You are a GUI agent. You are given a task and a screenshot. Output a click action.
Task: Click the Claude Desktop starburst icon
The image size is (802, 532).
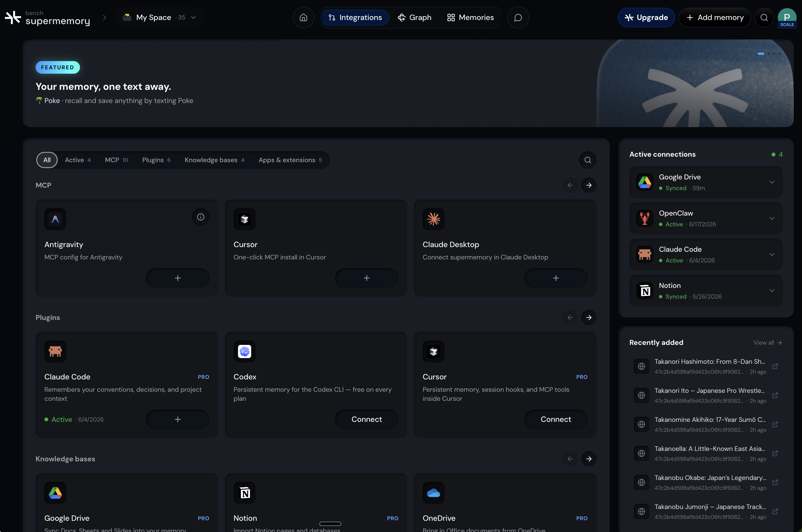coord(434,219)
